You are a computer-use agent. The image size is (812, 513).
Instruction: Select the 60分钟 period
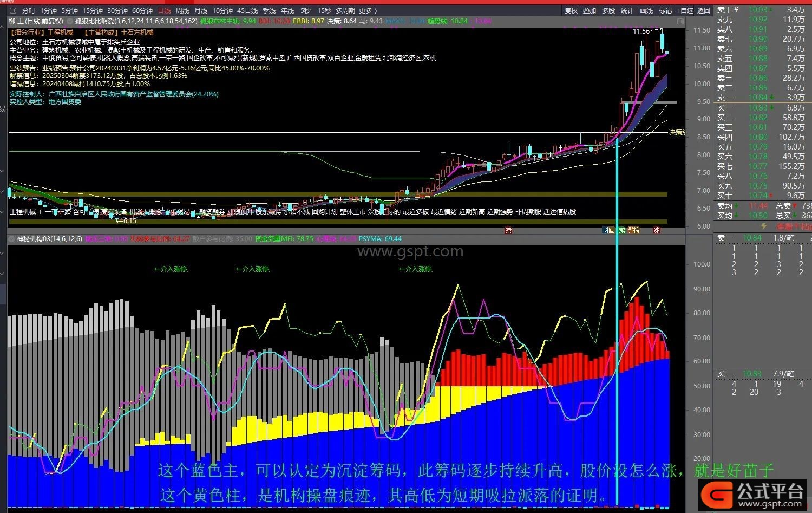[142, 10]
